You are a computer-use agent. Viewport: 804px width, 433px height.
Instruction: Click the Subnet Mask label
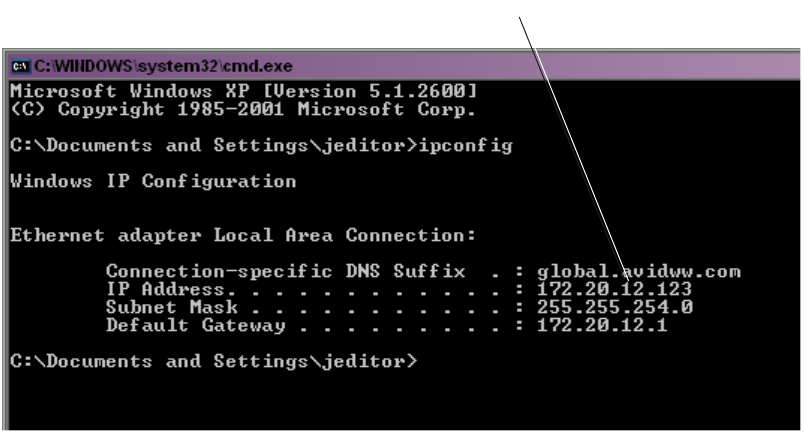(172, 307)
